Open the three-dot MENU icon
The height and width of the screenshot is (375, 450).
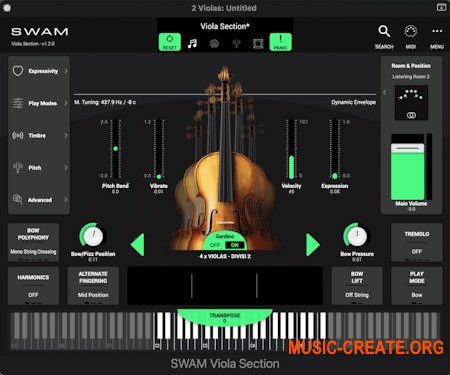pyautogui.click(x=437, y=31)
